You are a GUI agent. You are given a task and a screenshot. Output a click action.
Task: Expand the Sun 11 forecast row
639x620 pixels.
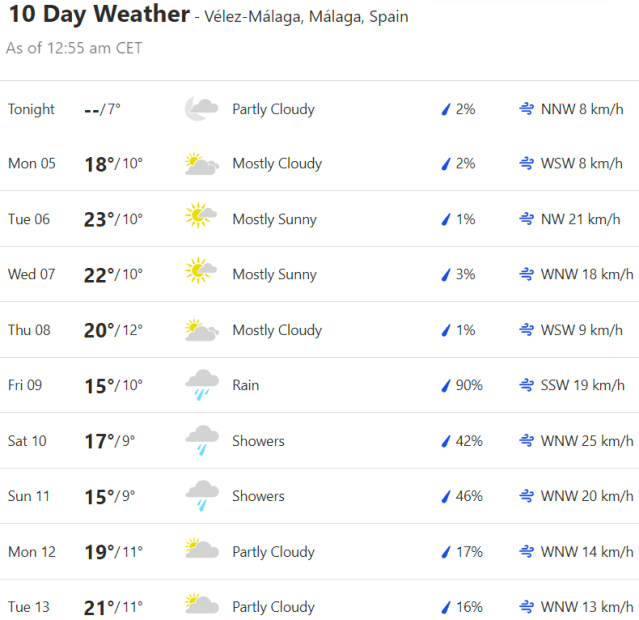click(x=320, y=496)
